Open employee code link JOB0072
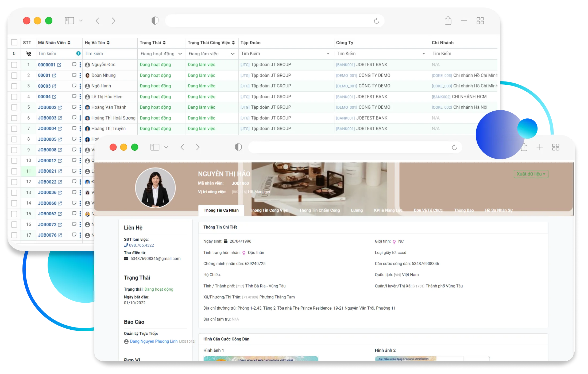Viewport: 588px width, 374px height. pyautogui.click(x=47, y=224)
